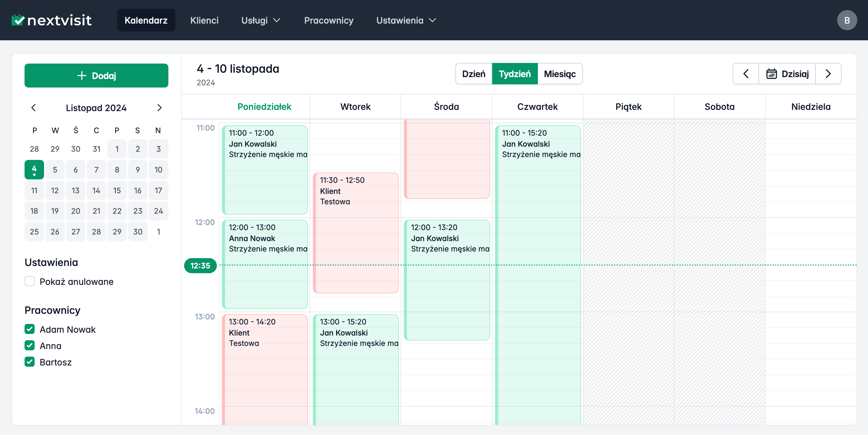Go to next month in mini calendar

tap(159, 108)
